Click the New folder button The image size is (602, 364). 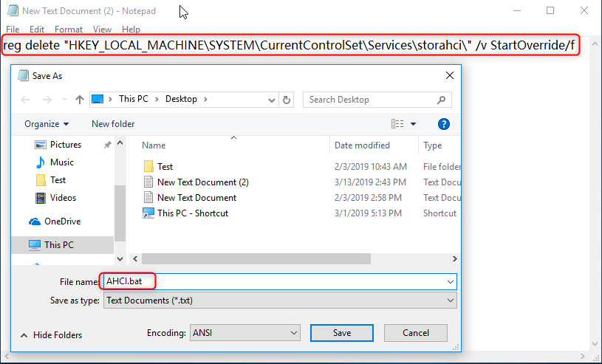point(113,124)
